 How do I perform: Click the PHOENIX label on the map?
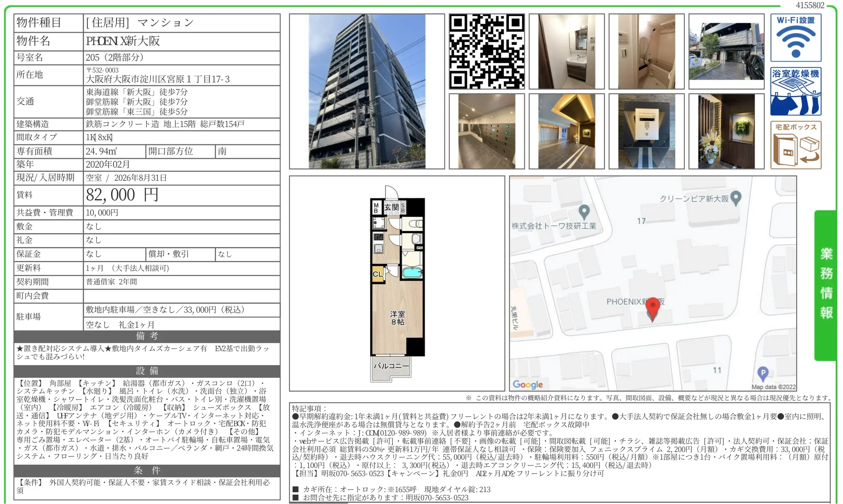point(635,302)
